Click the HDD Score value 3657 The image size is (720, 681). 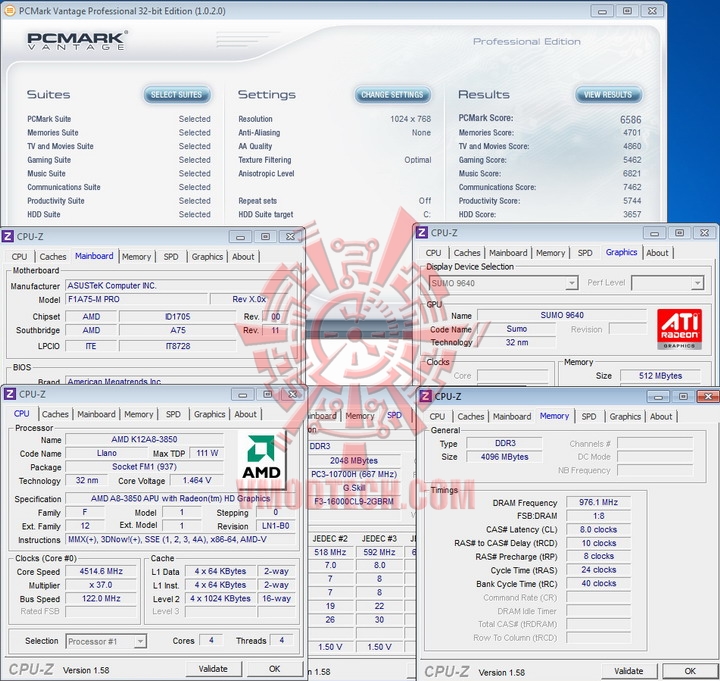(632, 214)
